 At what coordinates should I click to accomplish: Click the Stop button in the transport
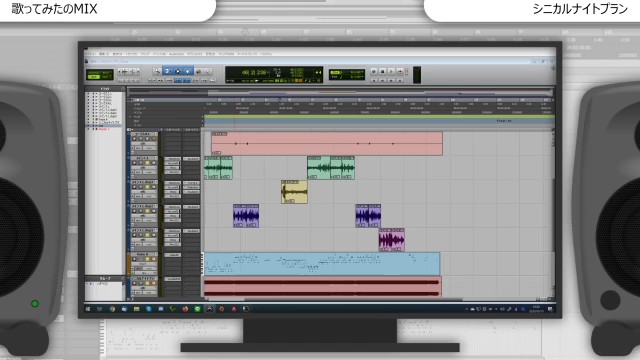(x=382, y=71)
